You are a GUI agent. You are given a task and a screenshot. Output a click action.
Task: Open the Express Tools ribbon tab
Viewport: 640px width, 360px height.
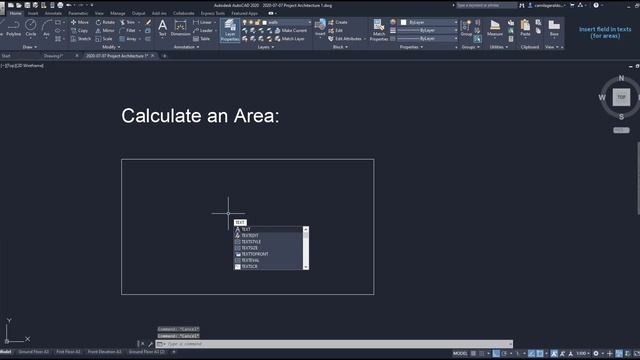pyautogui.click(x=212, y=13)
